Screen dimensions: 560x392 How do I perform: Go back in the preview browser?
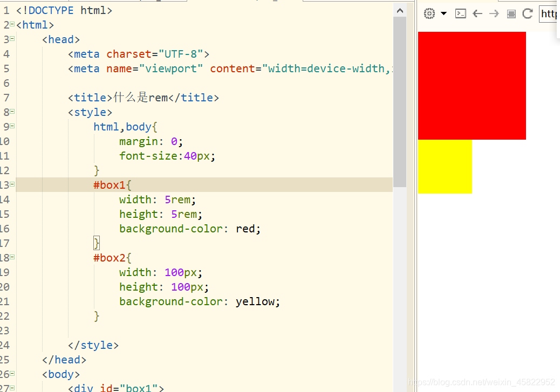(x=477, y=13)
